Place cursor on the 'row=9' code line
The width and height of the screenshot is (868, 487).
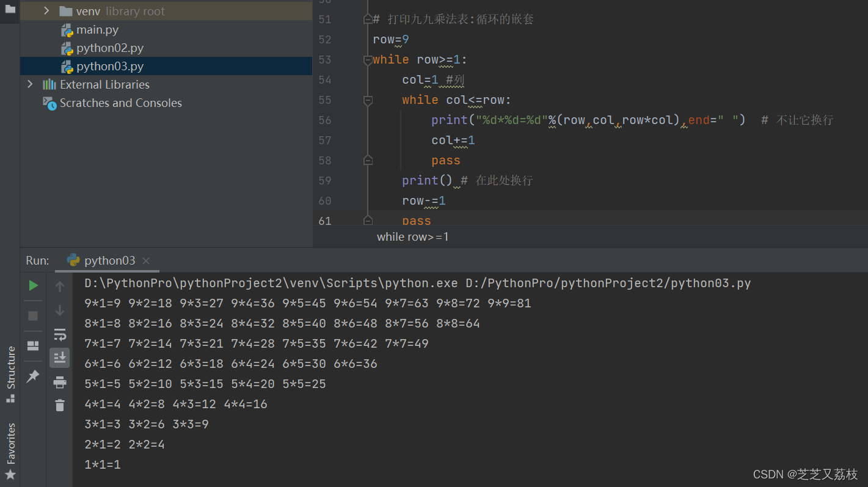(x=391, y=40)
